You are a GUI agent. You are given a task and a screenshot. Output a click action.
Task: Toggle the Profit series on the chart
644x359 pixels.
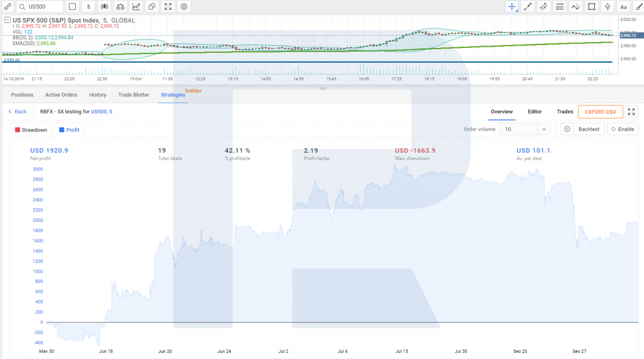pyautogui.click(x=69, y=130)
